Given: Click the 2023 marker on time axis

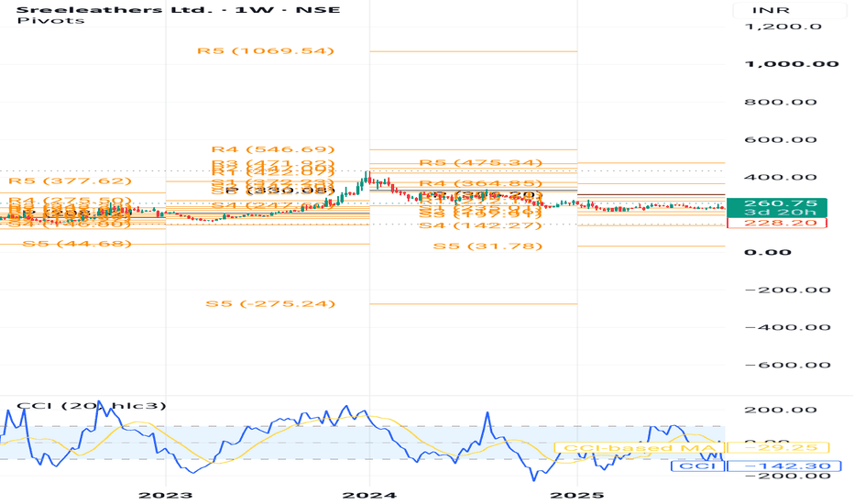Looking at the screenshot, I should (165, 495).
